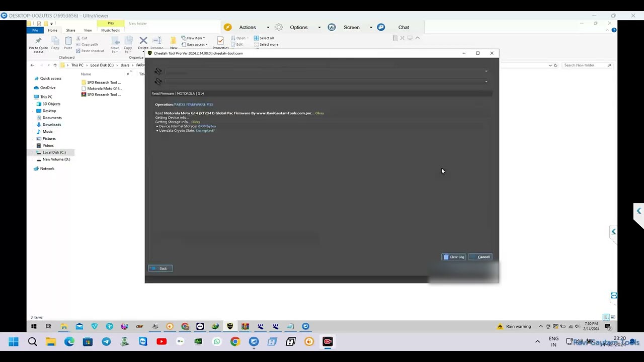Expand the host system tray hidden icons

click(x=537, y=342)
